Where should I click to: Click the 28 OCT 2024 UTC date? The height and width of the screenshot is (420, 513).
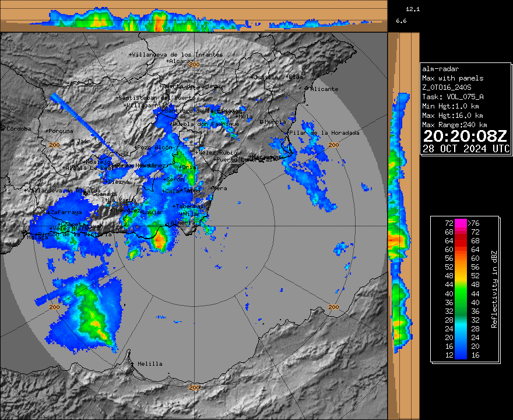[465, 149]
